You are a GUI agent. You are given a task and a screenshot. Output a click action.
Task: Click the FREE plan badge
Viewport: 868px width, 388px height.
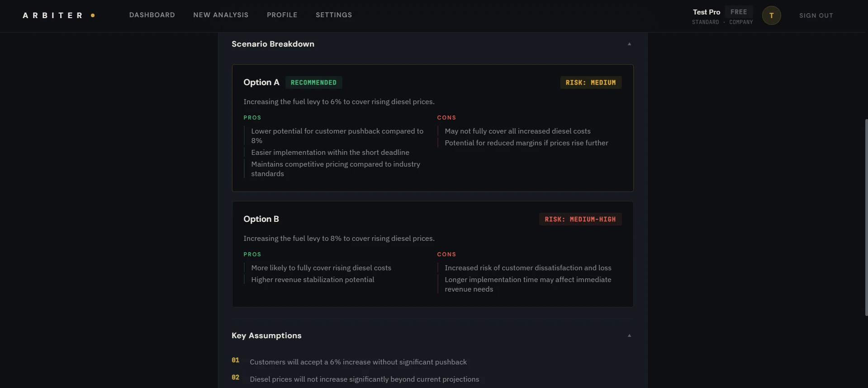739,12
